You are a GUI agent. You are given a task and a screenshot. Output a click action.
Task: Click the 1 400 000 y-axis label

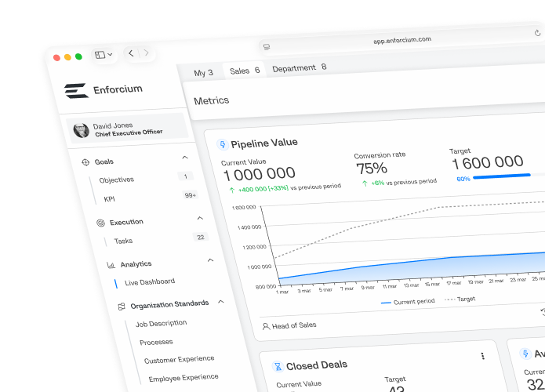[x=249, y=227]
